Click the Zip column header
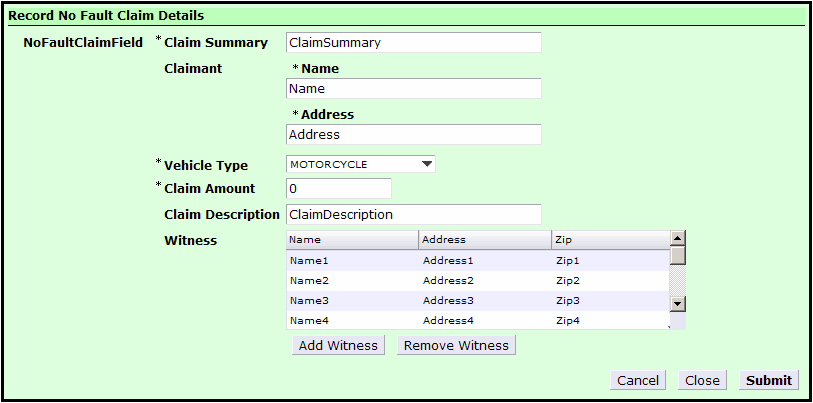This screenshot has height=403, width=813. click(x=610, y=240)
